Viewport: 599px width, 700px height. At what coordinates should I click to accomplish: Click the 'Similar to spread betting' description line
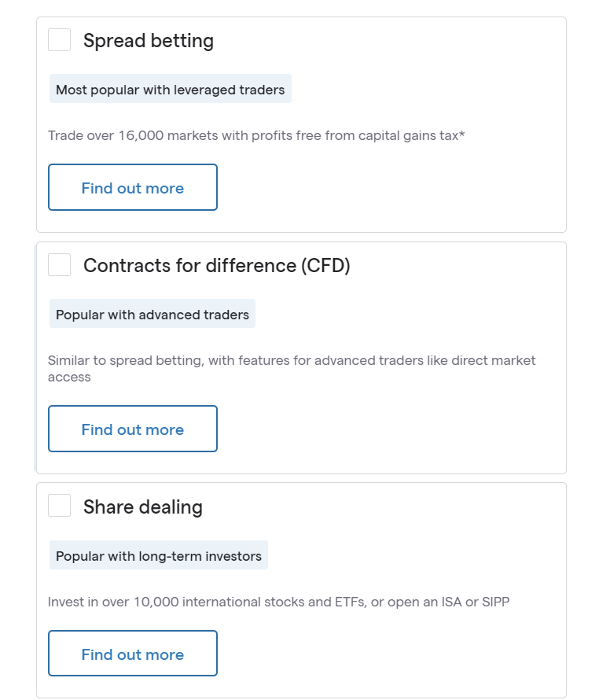point(291,360)
